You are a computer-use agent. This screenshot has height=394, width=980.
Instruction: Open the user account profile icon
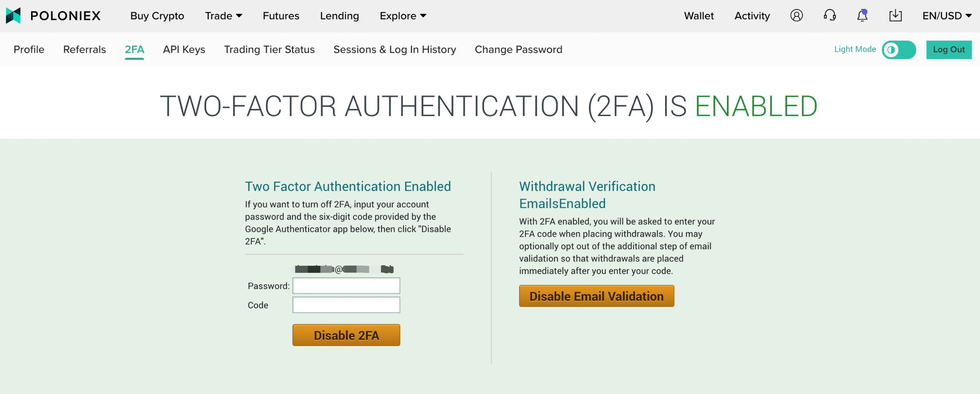[796, 15]
